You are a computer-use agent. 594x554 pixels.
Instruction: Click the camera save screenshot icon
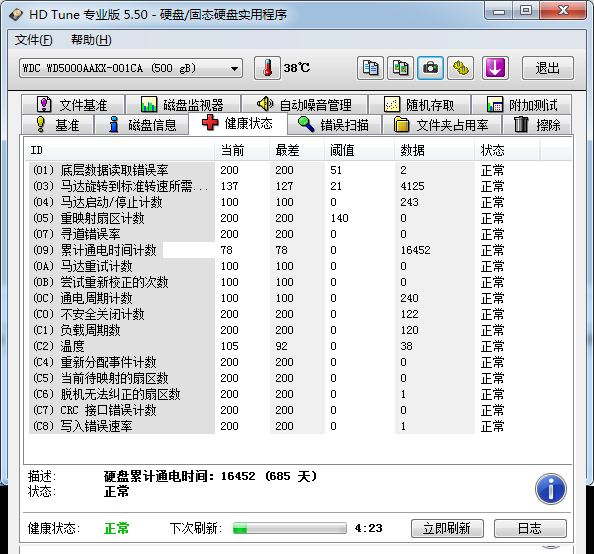point(430,68)
